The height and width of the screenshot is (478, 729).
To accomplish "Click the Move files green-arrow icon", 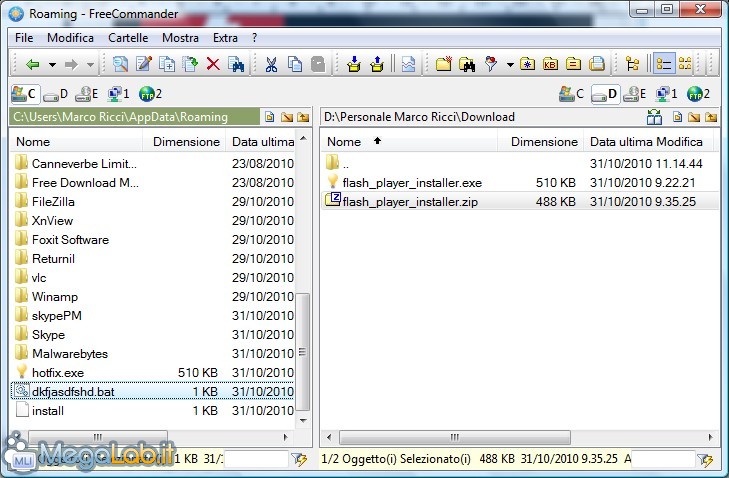I will click(x=190, y=64).
